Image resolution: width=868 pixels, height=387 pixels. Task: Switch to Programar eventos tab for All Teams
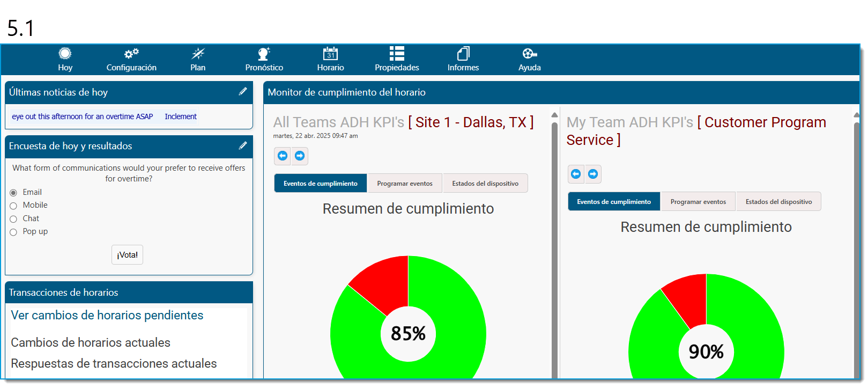click(x=405, y=183)
